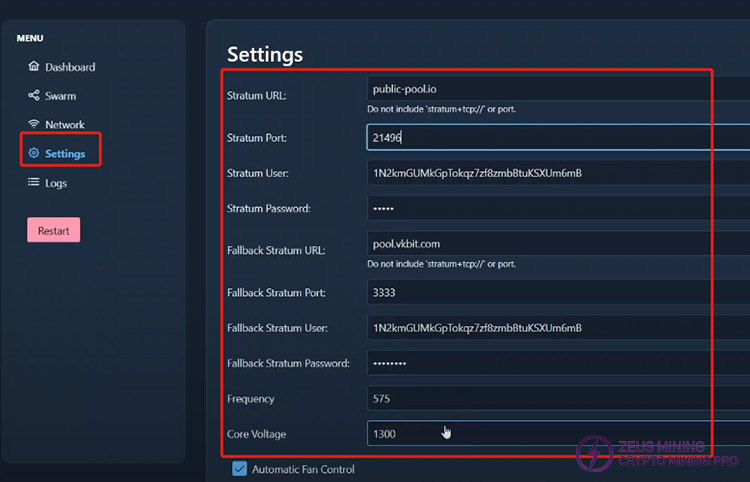Click the Settings gear icon
Viewport: 750px width, 482px height.
tap(34, 154)
